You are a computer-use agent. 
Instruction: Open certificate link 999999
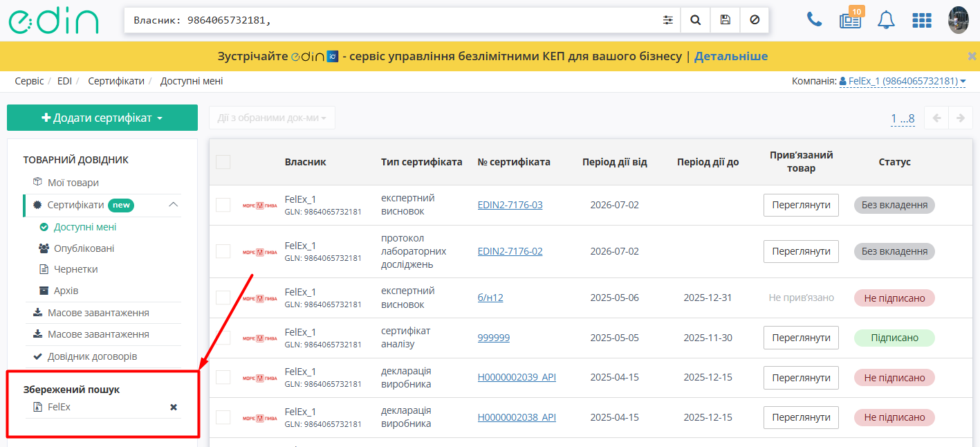click(494, 338)
